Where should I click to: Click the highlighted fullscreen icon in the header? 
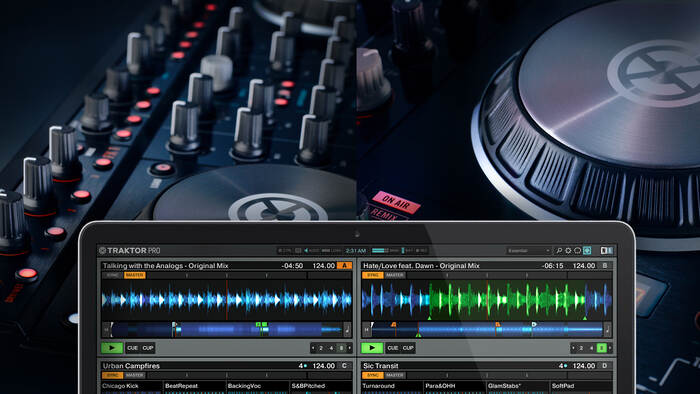(x=587, y=251)
